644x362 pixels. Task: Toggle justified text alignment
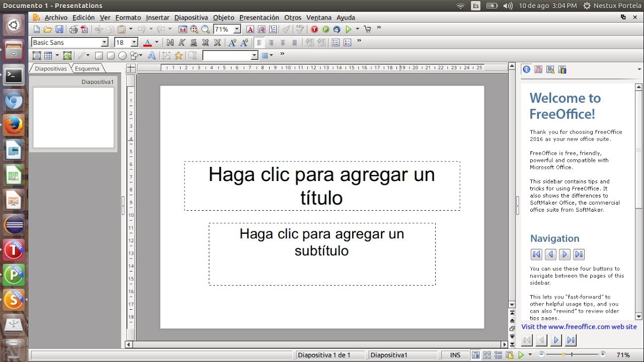[294, 42]
